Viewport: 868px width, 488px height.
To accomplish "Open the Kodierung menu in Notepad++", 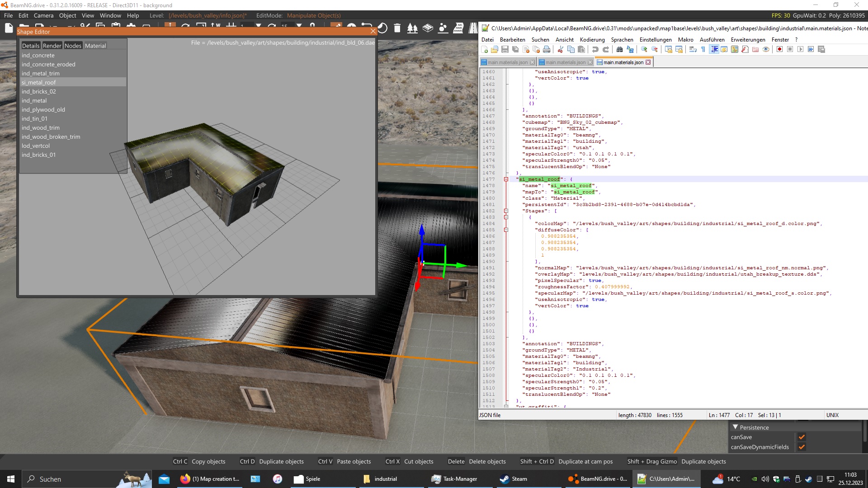I will click(592, 40).
